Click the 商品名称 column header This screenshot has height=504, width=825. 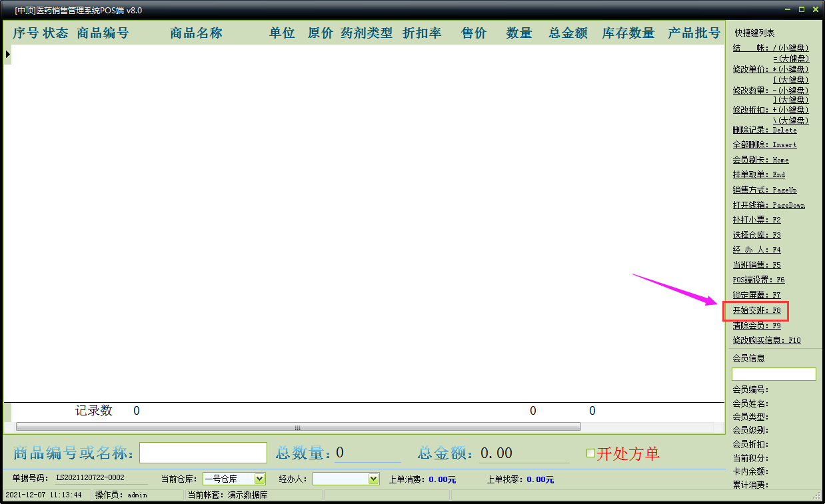pyautogui.click(x=196, y=33)
